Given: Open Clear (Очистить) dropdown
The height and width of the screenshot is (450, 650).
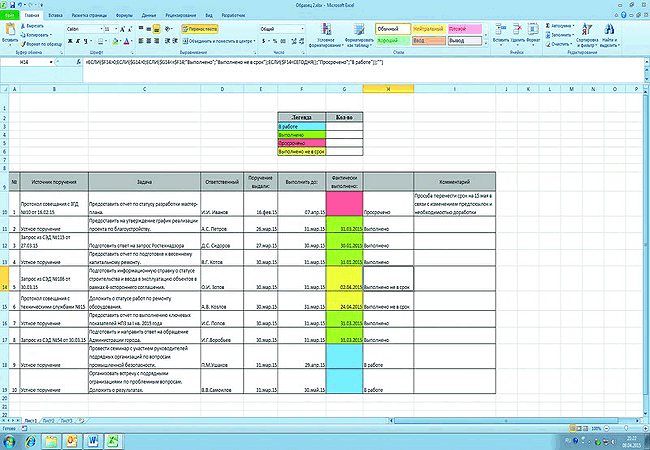Looking at the screenshot, I should [x=559, y=44].
